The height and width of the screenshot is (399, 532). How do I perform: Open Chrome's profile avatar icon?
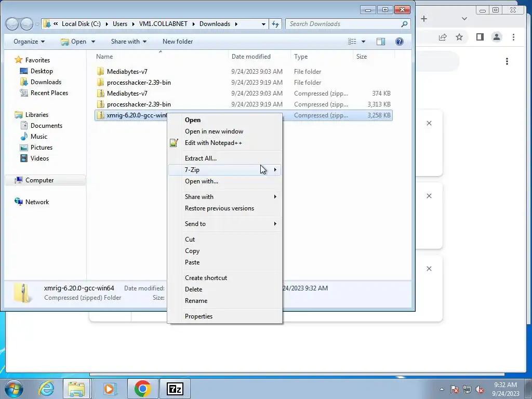click(497, 37)
